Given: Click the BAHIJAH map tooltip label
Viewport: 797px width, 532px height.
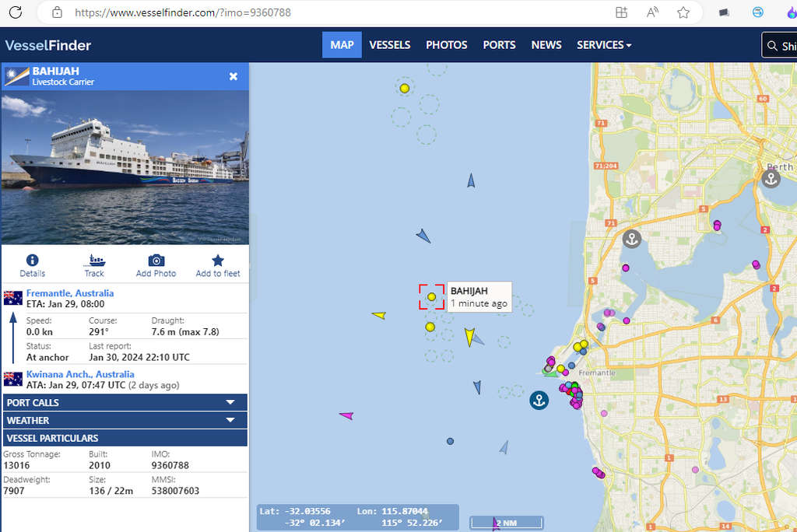Looking at the screenshot, I should (479, 297).
